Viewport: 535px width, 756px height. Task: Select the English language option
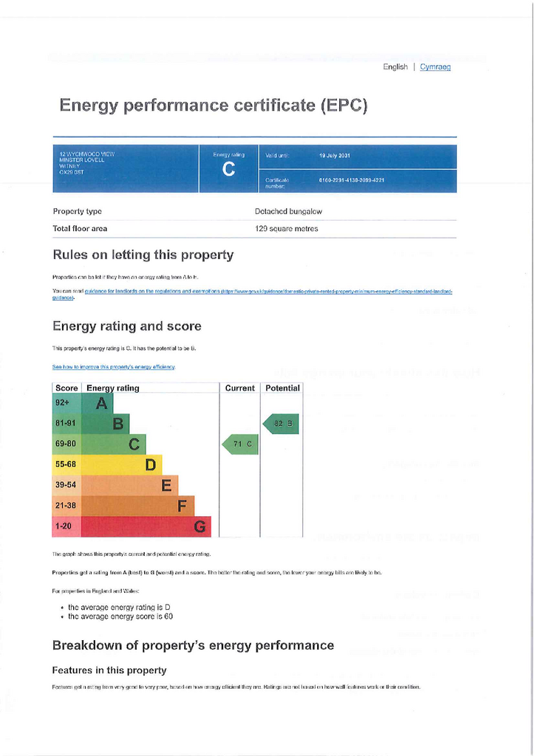coord(395,67)
